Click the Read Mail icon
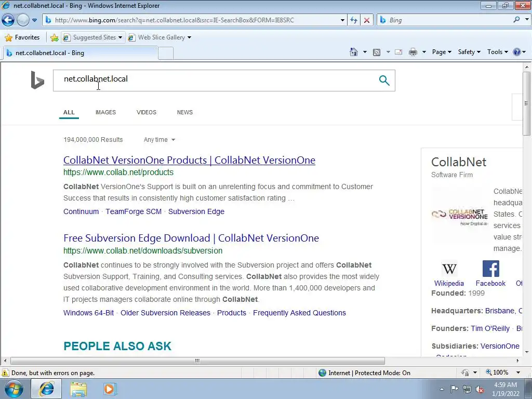The image size is (532, 399). coord(398,52)
